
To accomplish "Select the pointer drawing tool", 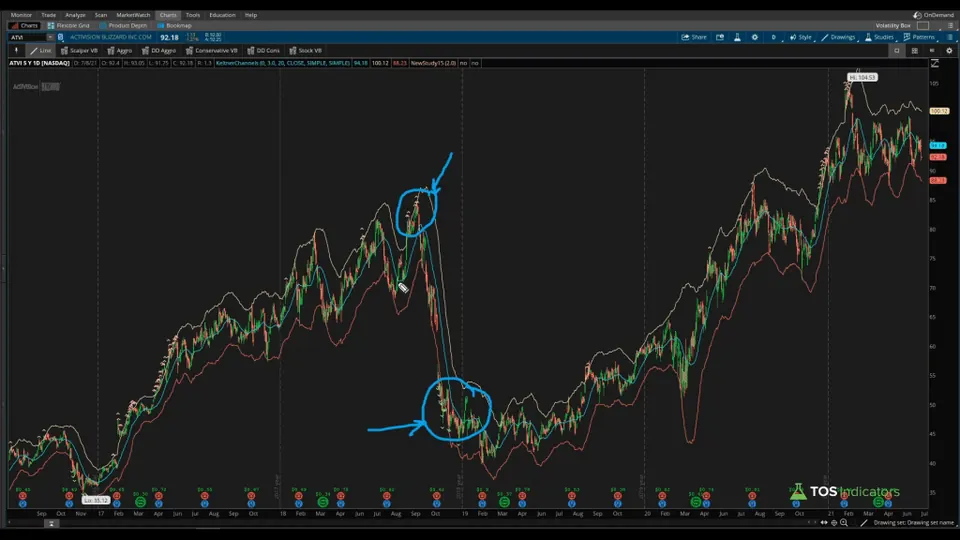I will [17, 51].
